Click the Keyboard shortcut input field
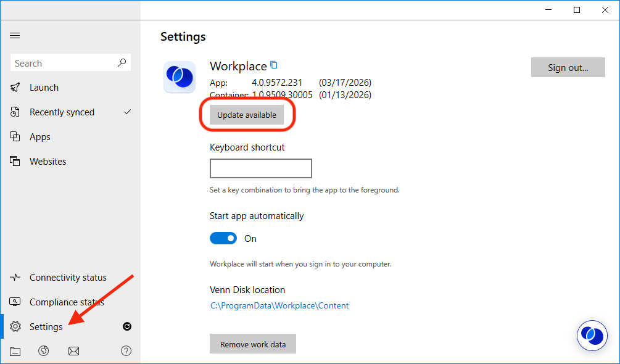620x364 pixels. tap(260, 168)
